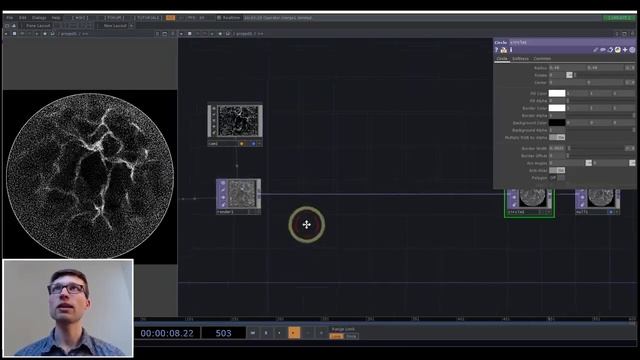Click the Border Width value field

tap(557, 149)
